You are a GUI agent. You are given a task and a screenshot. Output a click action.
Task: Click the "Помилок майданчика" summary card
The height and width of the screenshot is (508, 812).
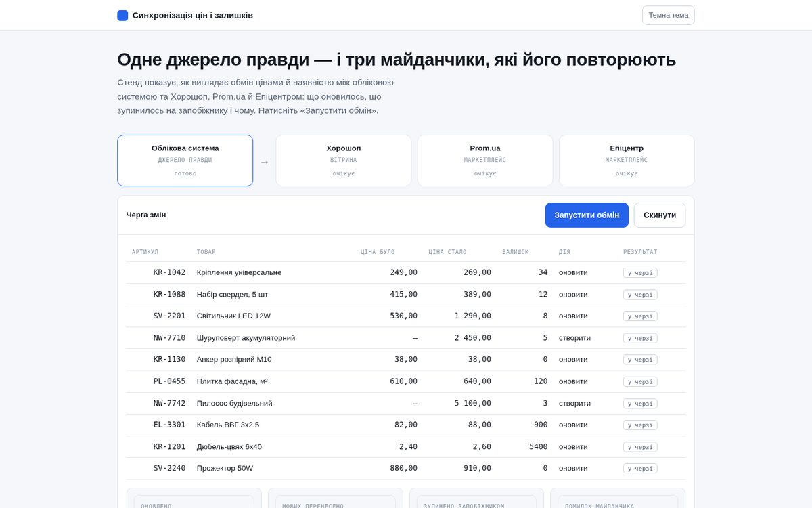tap(618, 499)
